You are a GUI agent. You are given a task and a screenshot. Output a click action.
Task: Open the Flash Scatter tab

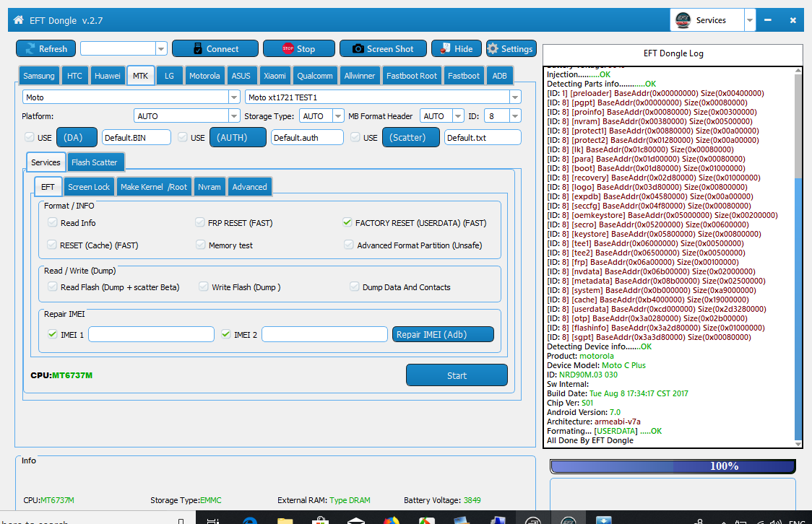click(x=94, y=162)
